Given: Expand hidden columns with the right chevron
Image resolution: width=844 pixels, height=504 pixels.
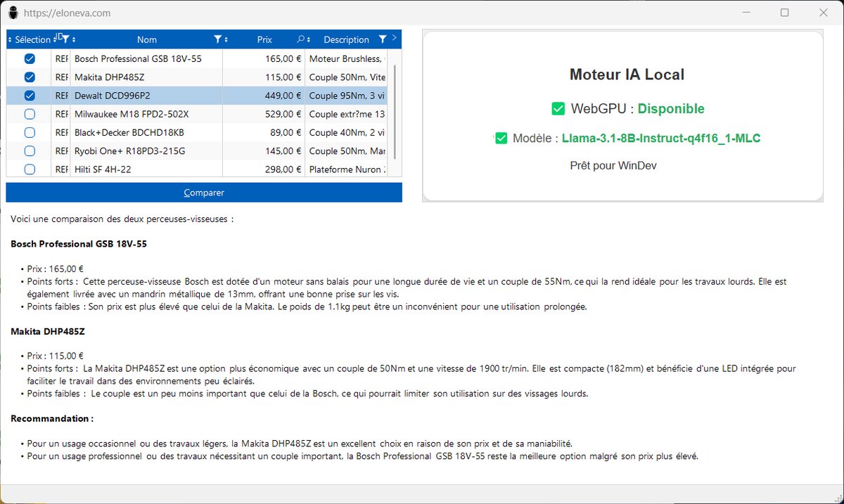Looking at the screenshot, I should point(395,39).
